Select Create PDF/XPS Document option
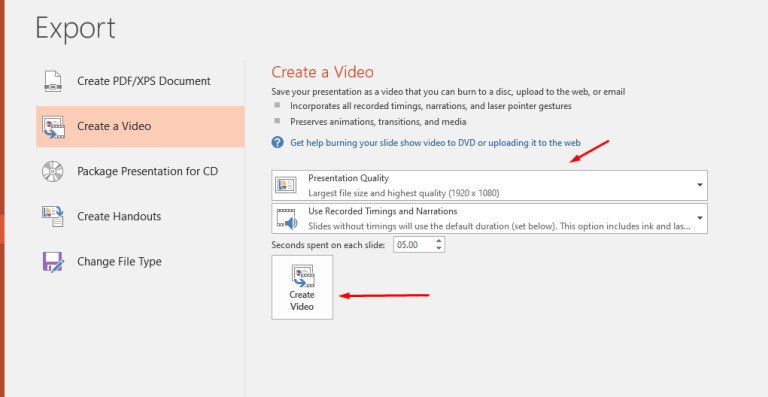 [140, 81]
